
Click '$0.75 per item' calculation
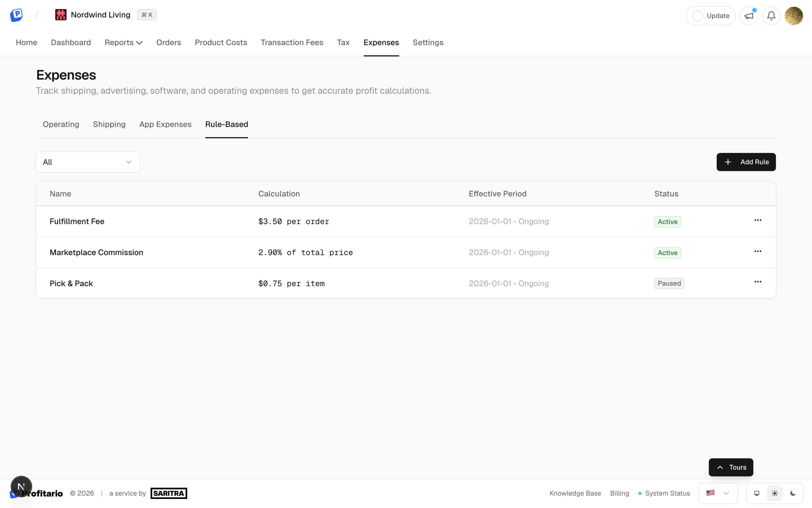pos(291,284)
